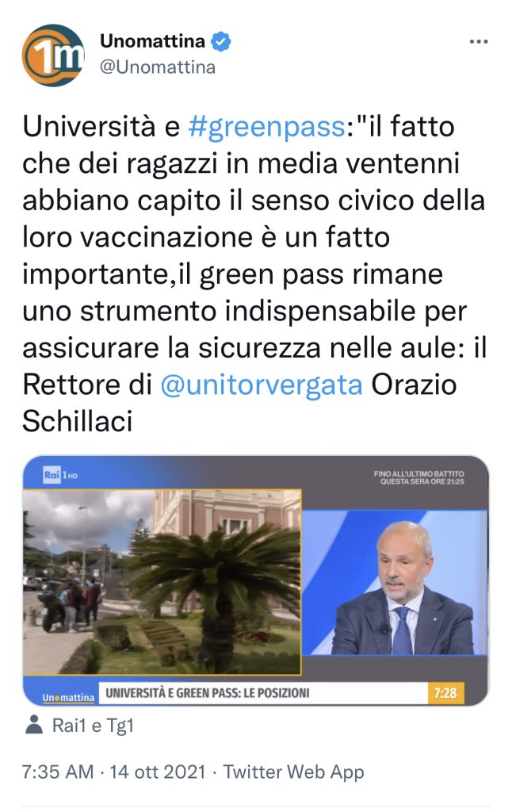Click the tagged people person icon
Screen dimensions: 512x812
[x=34, y=725]
